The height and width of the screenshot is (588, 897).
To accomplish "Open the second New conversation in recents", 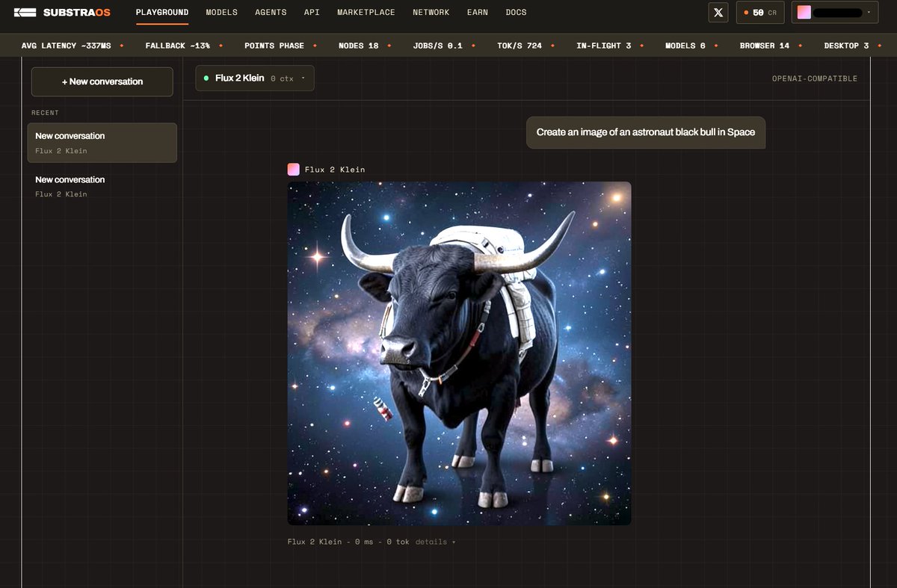I will point(102,186).
